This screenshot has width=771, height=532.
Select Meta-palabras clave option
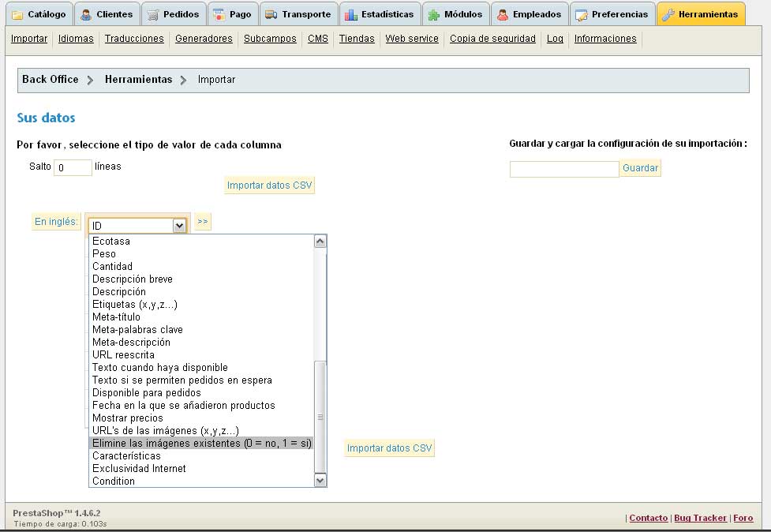(x=201, y=329)
